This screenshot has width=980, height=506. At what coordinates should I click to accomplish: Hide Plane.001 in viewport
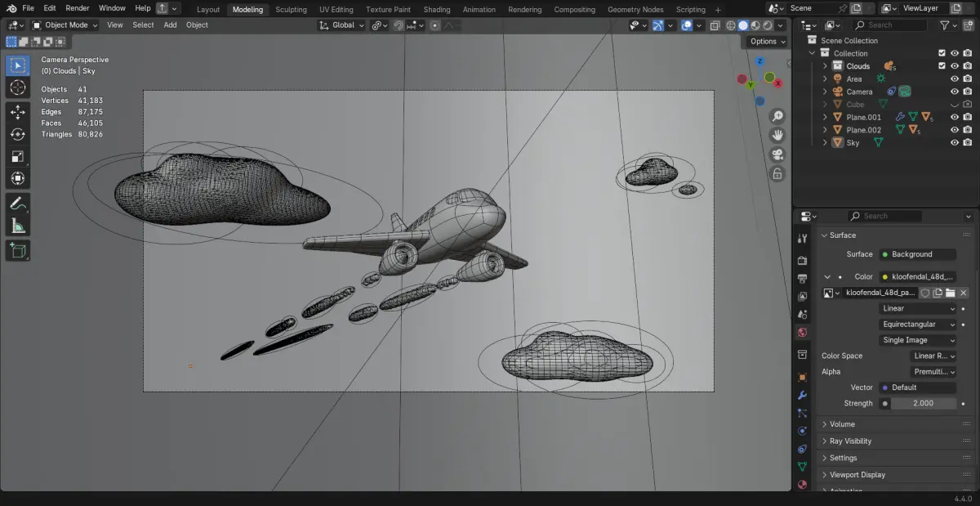pos(955,117)
